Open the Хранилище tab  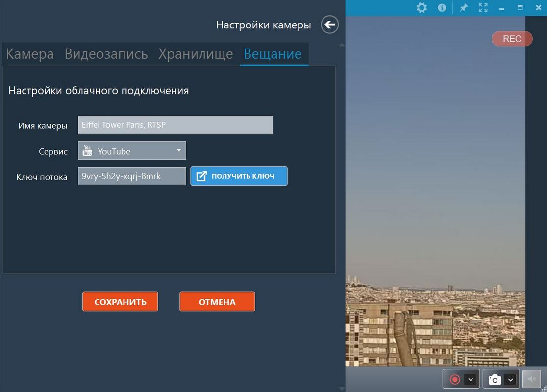coord(196,54)
